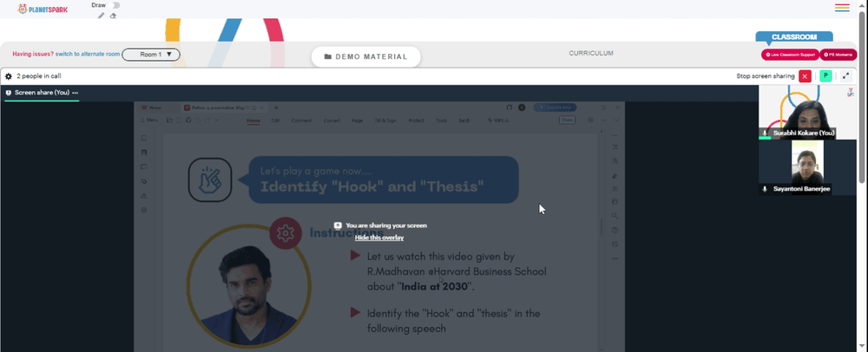Select the eraser tool under Draw
868x352 pixels.
click(113, 16)
